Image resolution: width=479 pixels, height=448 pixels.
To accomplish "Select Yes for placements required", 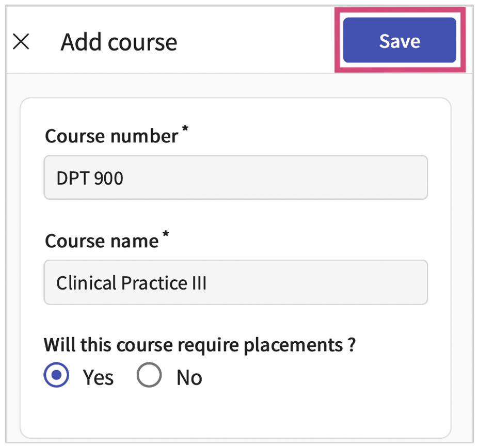I will [x=56, y=376].
